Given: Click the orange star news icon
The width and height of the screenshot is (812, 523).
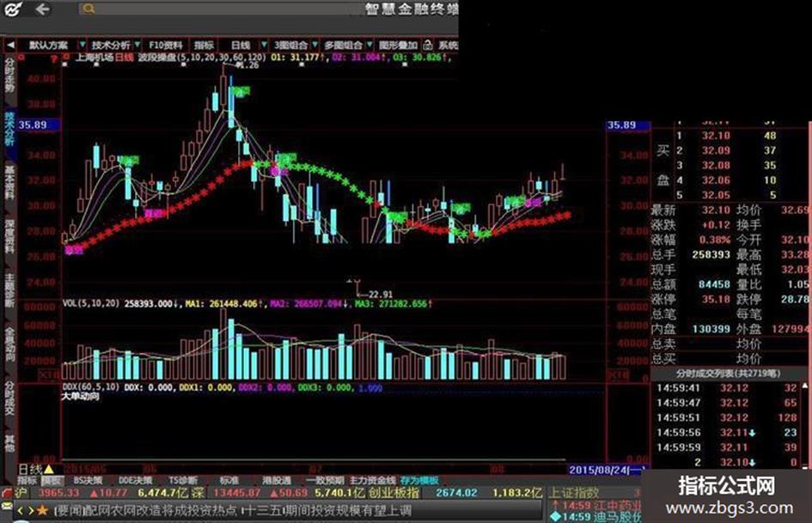Looking at the screenshot, I should point(42,511).
